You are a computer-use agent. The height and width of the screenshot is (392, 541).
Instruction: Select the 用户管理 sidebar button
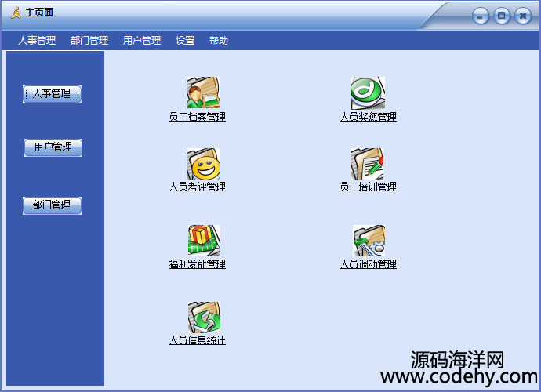(53, 147)
